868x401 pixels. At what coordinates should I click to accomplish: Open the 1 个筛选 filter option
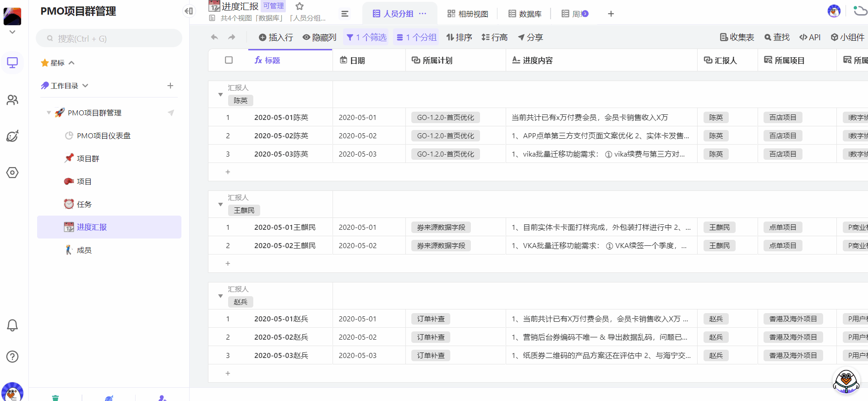click(366, 37)
